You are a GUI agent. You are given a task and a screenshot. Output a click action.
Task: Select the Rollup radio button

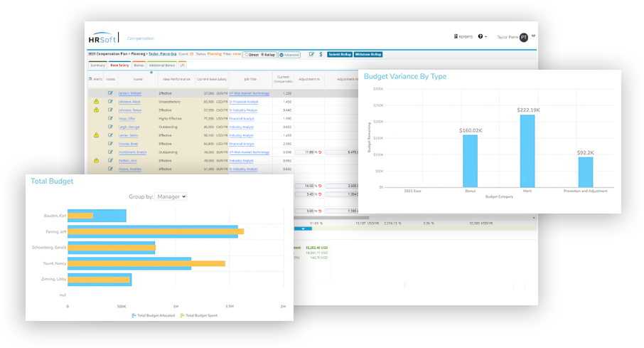coord(263,54)
